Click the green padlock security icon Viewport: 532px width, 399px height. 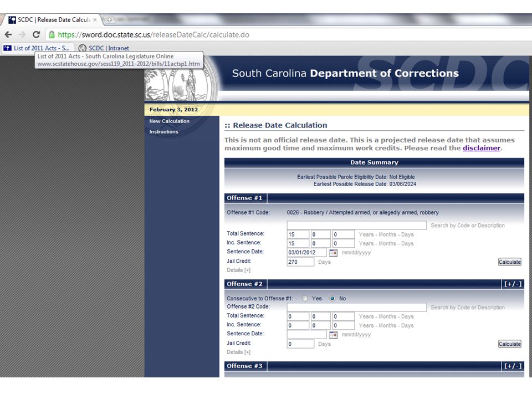point(52,34)
